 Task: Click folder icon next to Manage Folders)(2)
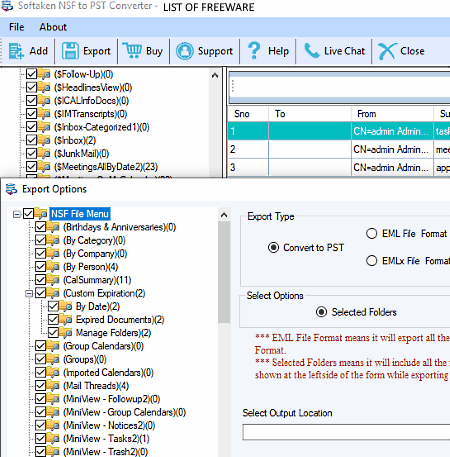coord(66,333)
